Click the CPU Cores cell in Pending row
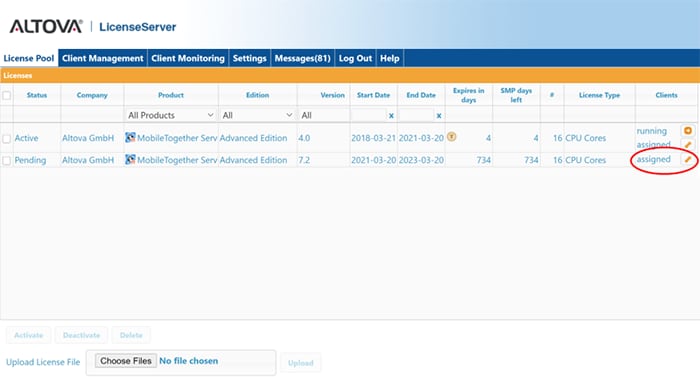 [586, 160]
